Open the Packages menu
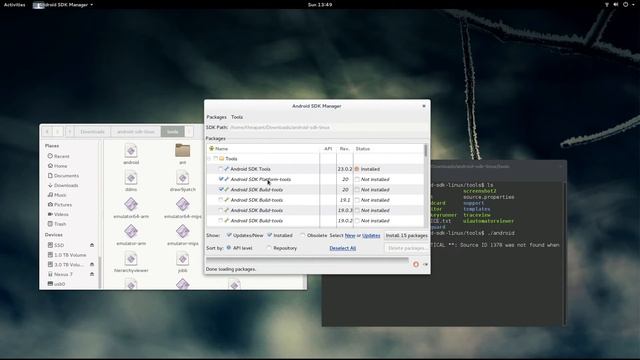This screenshot has height=360, width=640. click(x=216, y=117)
